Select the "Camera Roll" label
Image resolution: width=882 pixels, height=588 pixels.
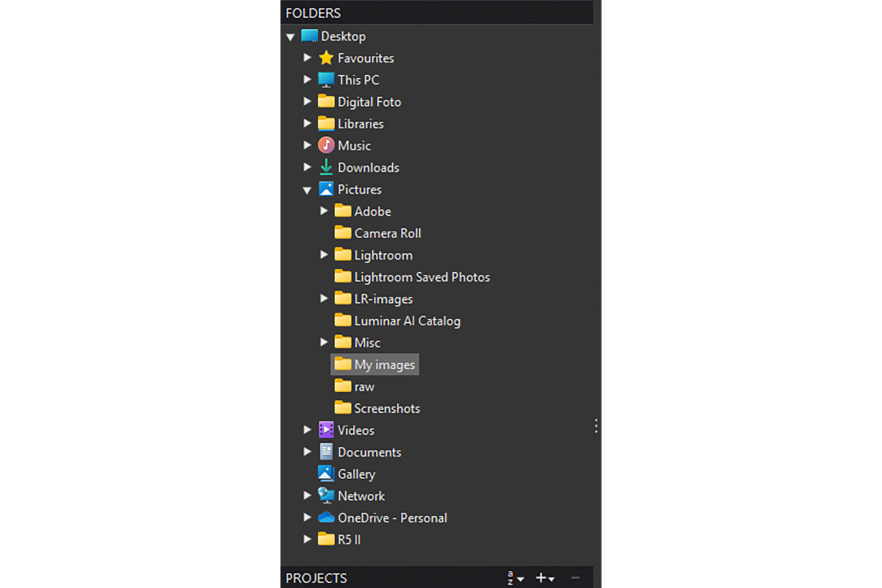387,233
